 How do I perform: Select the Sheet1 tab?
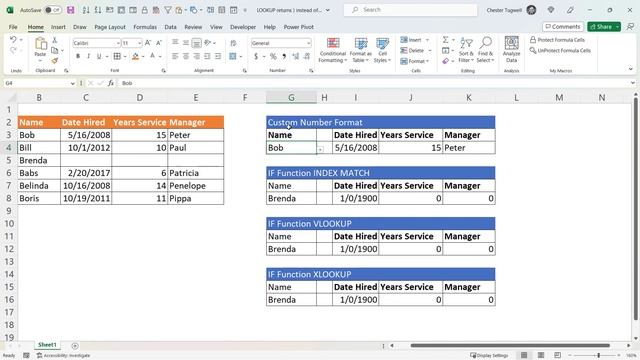point(47,345)
